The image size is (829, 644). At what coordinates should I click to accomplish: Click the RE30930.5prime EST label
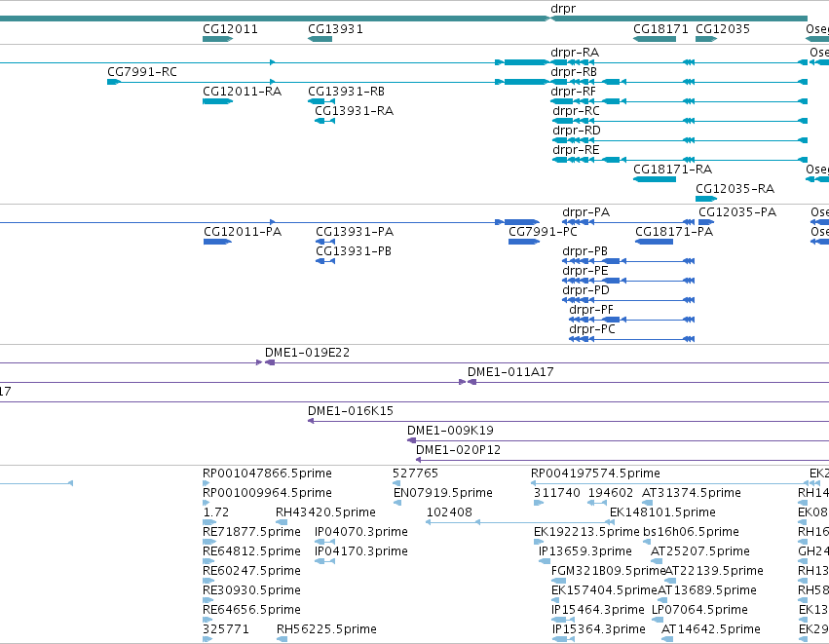(251, 590)
